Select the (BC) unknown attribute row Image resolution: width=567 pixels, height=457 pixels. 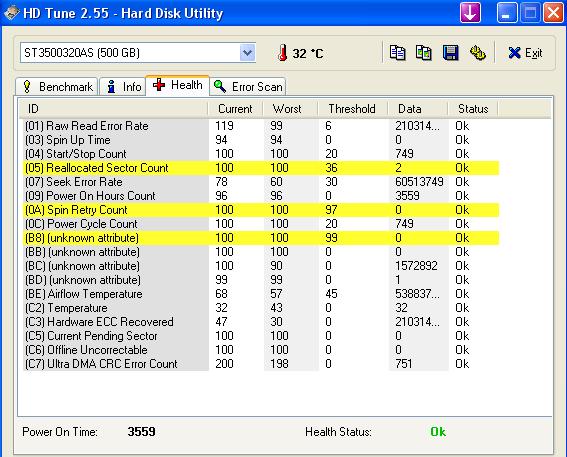pyautogui.click(x=261, y=266)
